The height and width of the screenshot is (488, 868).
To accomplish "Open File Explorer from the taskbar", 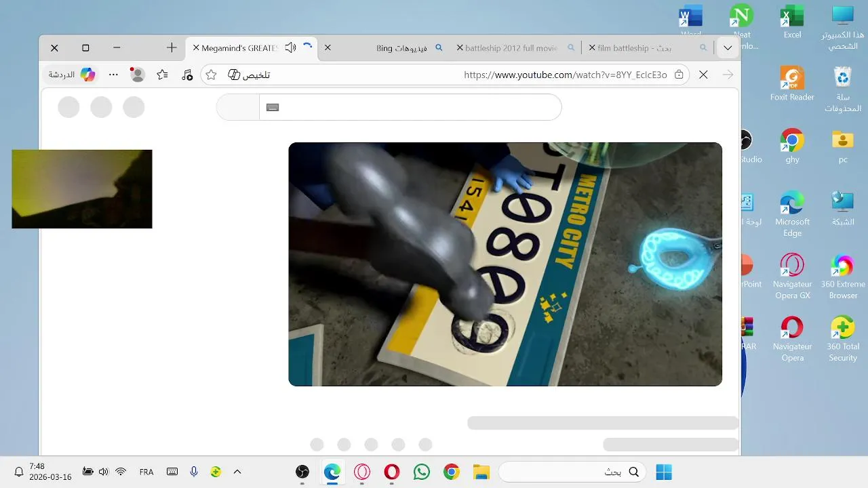I will (x=481, y=472).
